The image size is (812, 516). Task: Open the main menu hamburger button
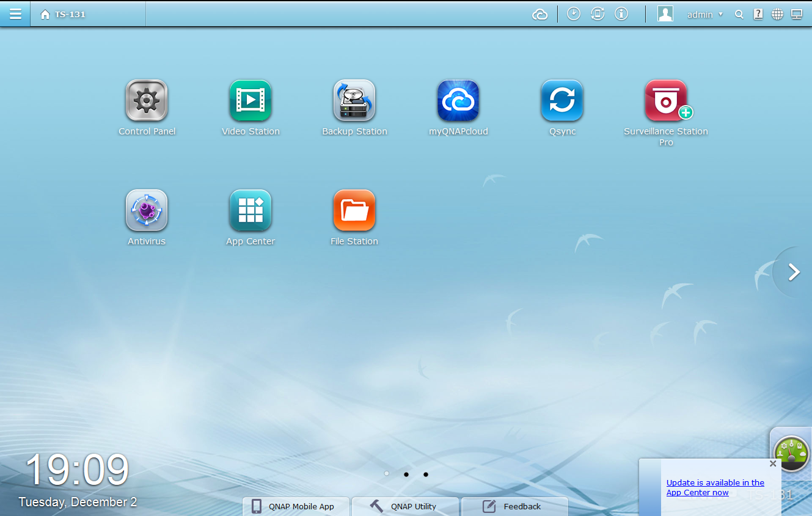pos(15,14)
